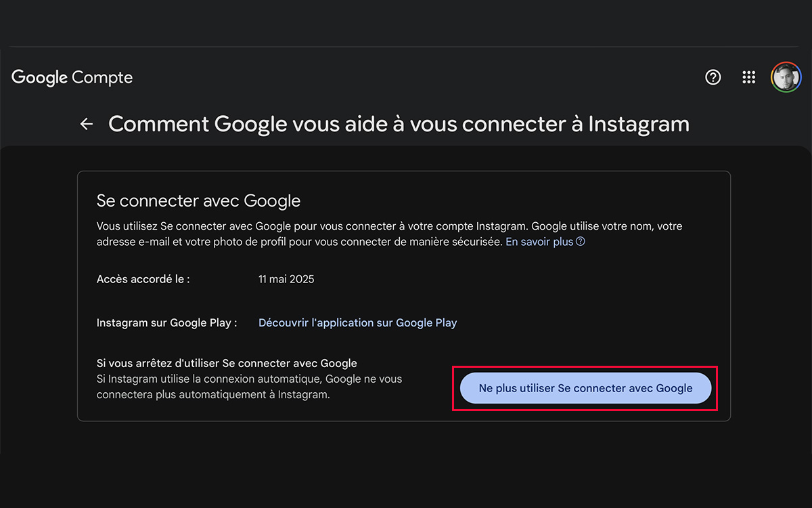Click the Instagram sur Google Play label

pos(167,323)
